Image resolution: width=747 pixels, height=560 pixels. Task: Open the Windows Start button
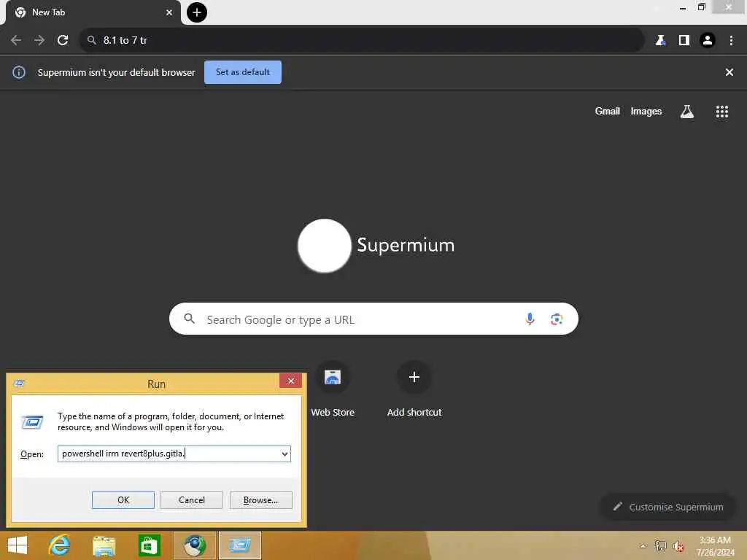[x=18, y=545]
